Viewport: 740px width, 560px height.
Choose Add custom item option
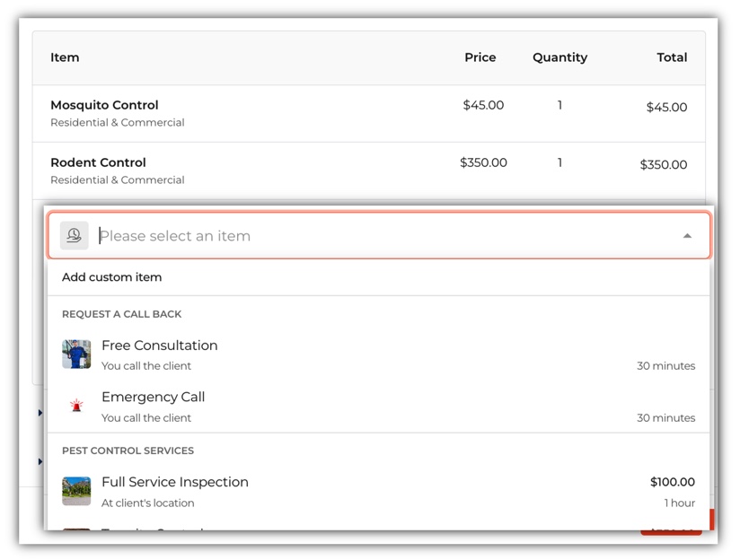click(112, 277)
